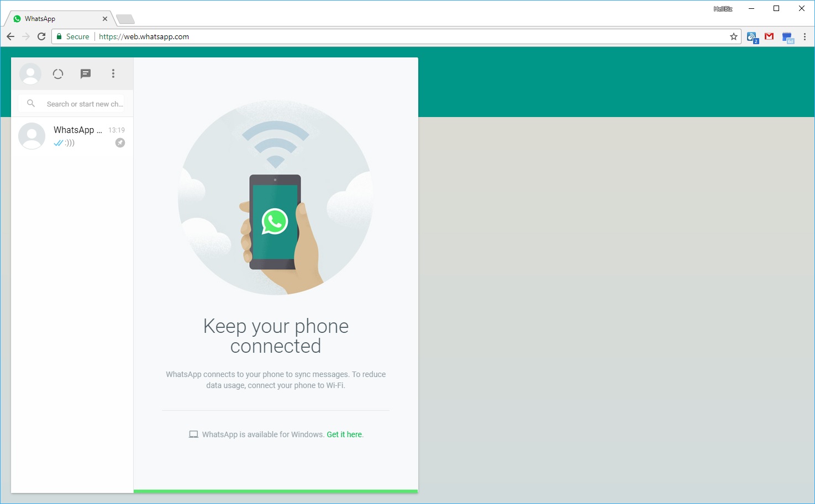Click the WhatsApp favicon on the tab

pyautogui.click(x=17, y=19)
